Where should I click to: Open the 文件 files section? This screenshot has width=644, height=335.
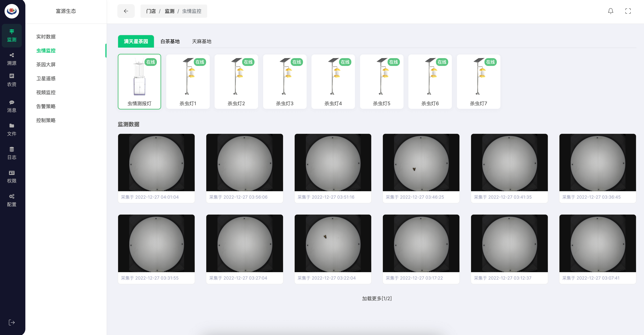pos(12,130)
